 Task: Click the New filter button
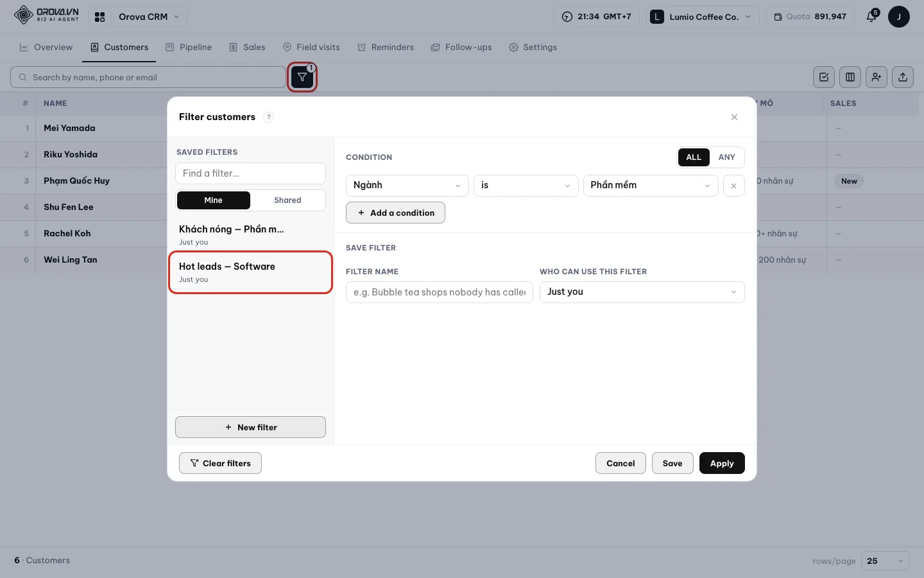tap(250, 427)
